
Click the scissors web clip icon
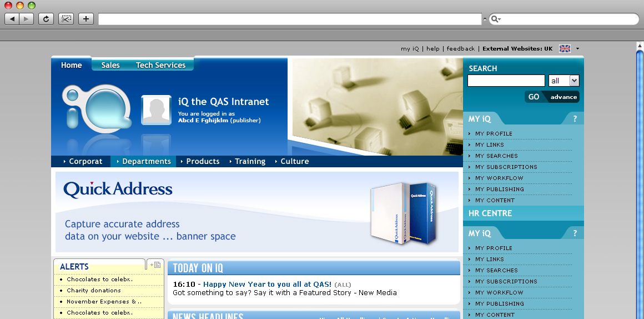(66, 19)
